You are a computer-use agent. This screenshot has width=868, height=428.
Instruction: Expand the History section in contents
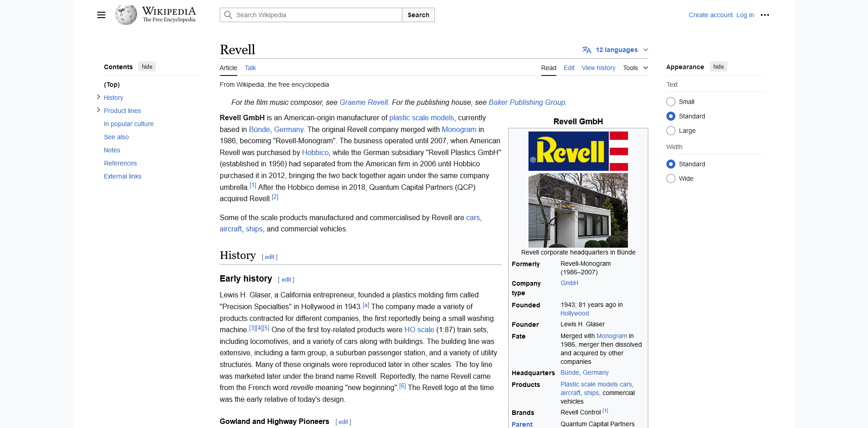pyautogui.click(x=99, y=97)
